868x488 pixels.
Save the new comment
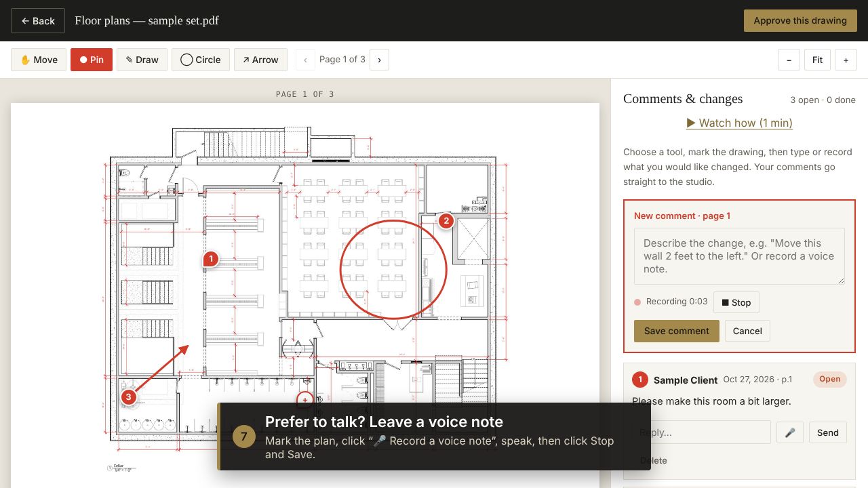point(677,331)
